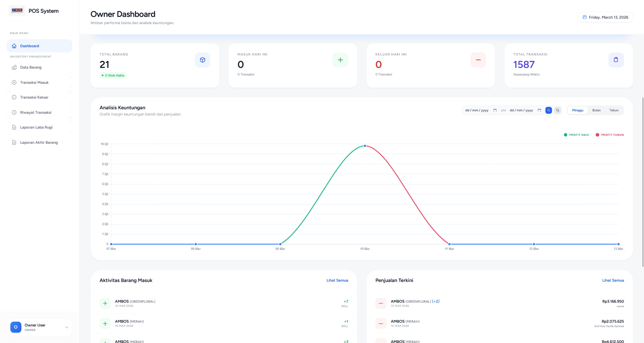This screenshot has height=343, width=644.
Task: Go to Laporan Laba Rugi menu
Action: (36, 128)
